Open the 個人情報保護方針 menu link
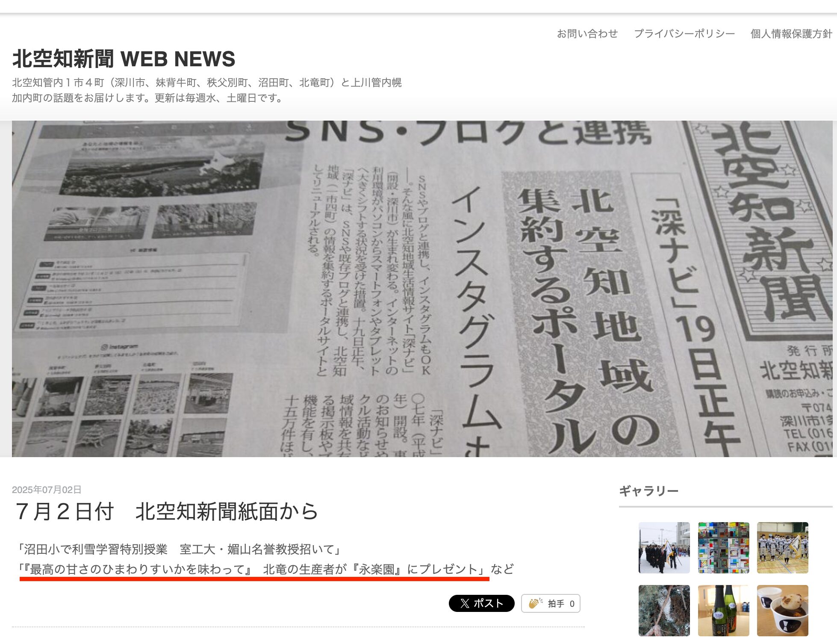Image resolution: width=837 pixels, height=644 pixels. pyautogui.click(x=791, y=33)
